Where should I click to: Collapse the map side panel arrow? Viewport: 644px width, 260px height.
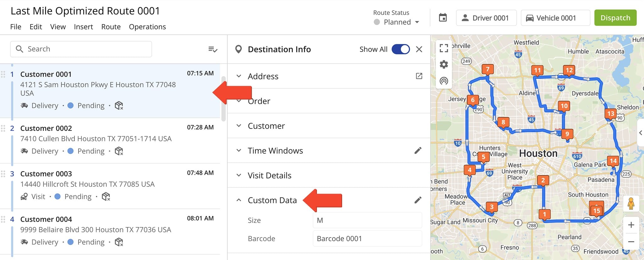pyautogui.click(x=641, y=133)
